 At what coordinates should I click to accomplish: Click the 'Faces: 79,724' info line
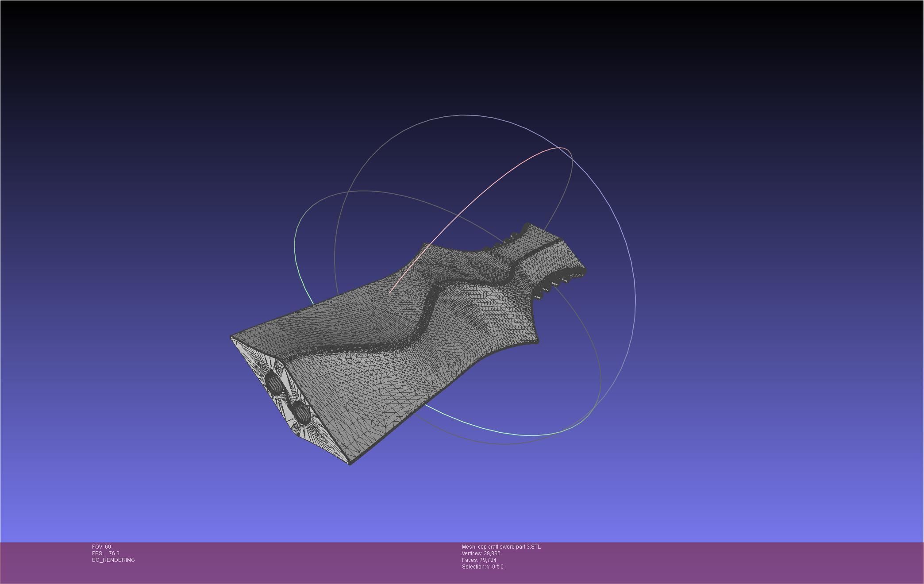(x=479, y=560)
